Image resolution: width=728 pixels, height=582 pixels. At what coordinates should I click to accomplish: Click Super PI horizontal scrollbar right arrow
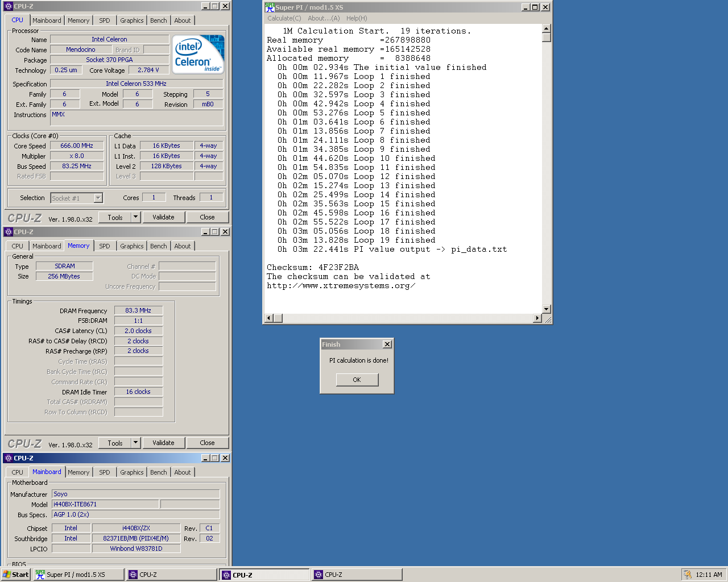click(x=537, y=318)
